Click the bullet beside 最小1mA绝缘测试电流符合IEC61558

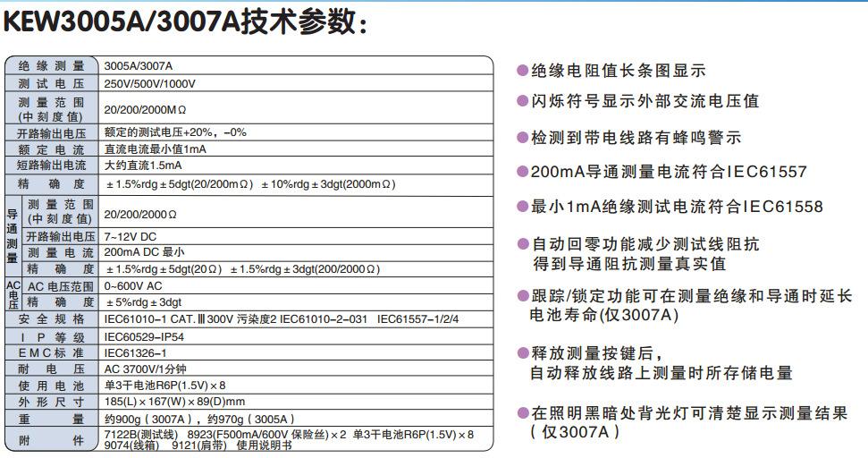(523, 207)
